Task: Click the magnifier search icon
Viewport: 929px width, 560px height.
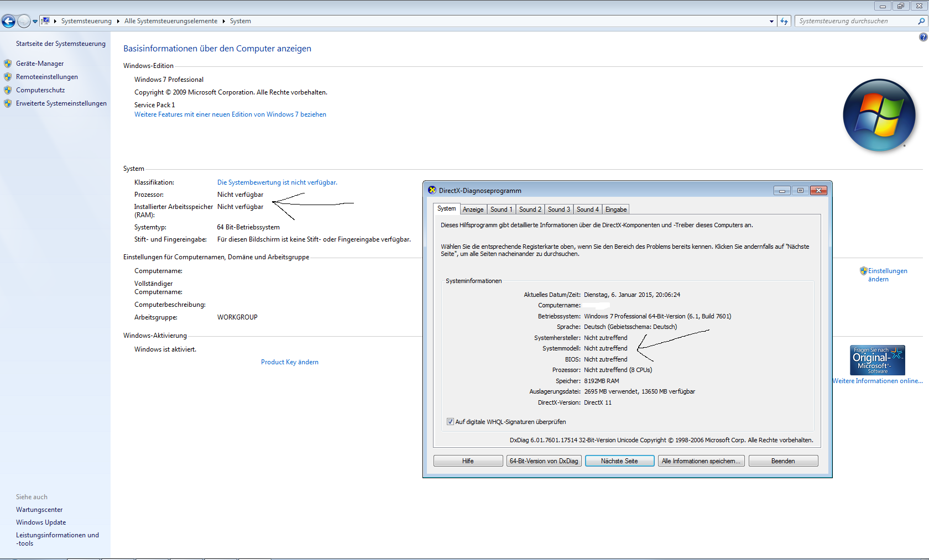Action: (x=921, y=21)
